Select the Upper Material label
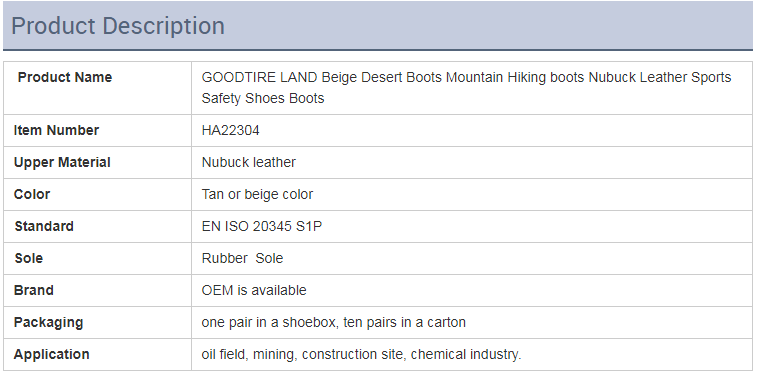 tap(62, 163)
